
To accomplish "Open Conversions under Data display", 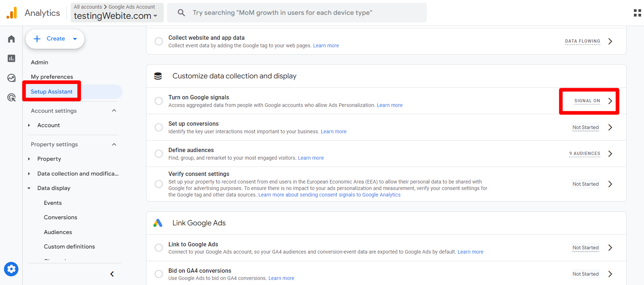I will click(x=60, y=217).
